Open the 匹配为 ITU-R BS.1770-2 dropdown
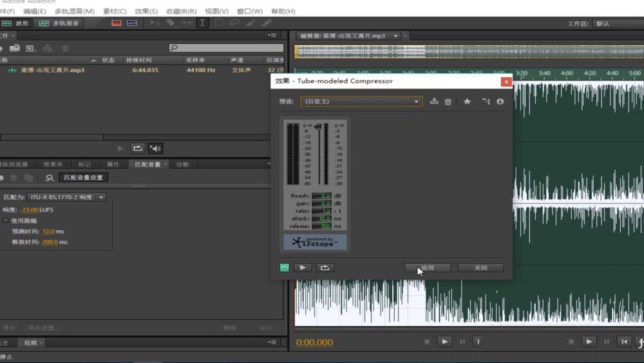The width and height of the screenshot is (644, 363). (x=66, y=197)
